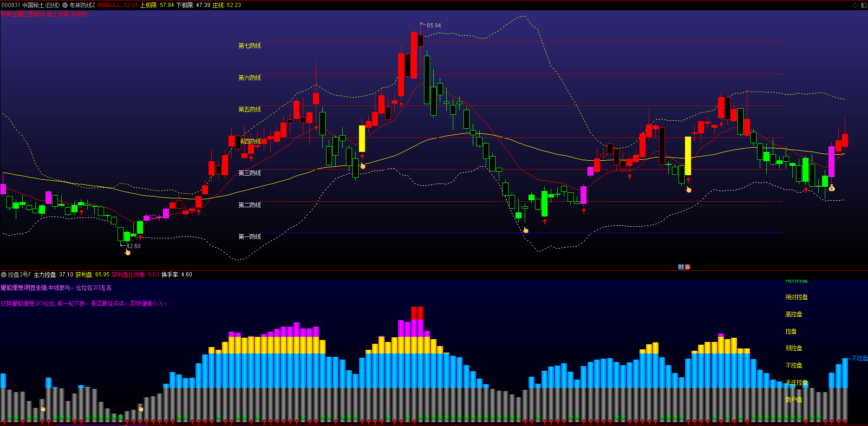Click the yellow 不控盘 level label
868x426 pixels.
pyautogui.click(x=794, y=365)
